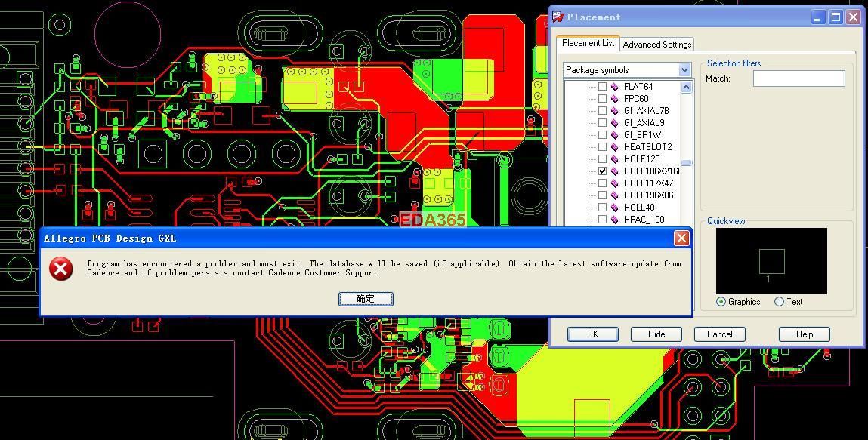Check the GI_AXIAL9 checkbox
Viewport: 868px width, 440px height.
click(602, 123)
